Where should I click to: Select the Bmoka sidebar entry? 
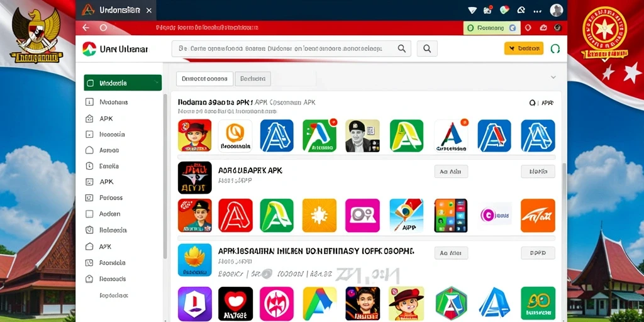[x=109, y=166]
